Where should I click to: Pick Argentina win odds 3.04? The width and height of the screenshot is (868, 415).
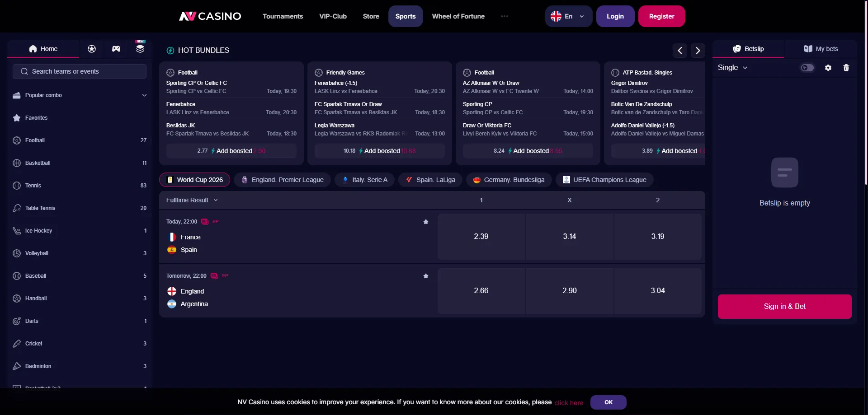[658, 291]
